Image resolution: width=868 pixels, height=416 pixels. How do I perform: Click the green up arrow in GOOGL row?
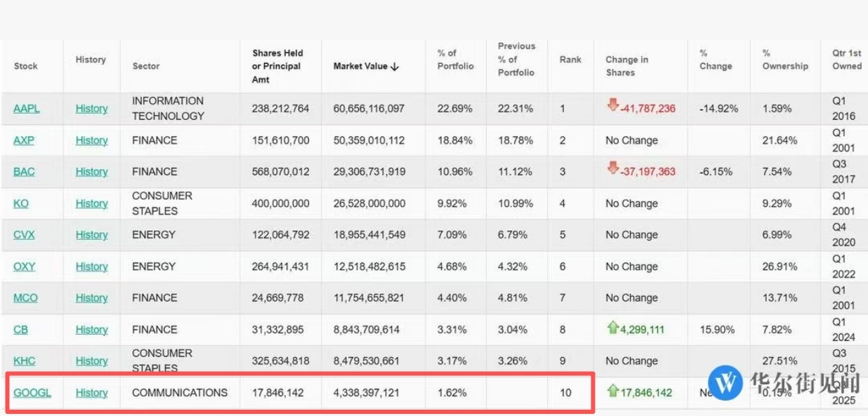pos(612,391)
